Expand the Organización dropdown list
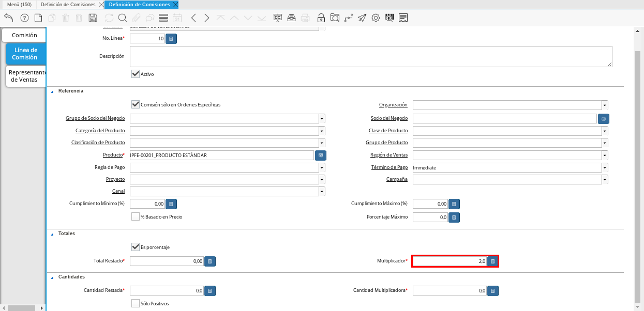 (605, 105)
